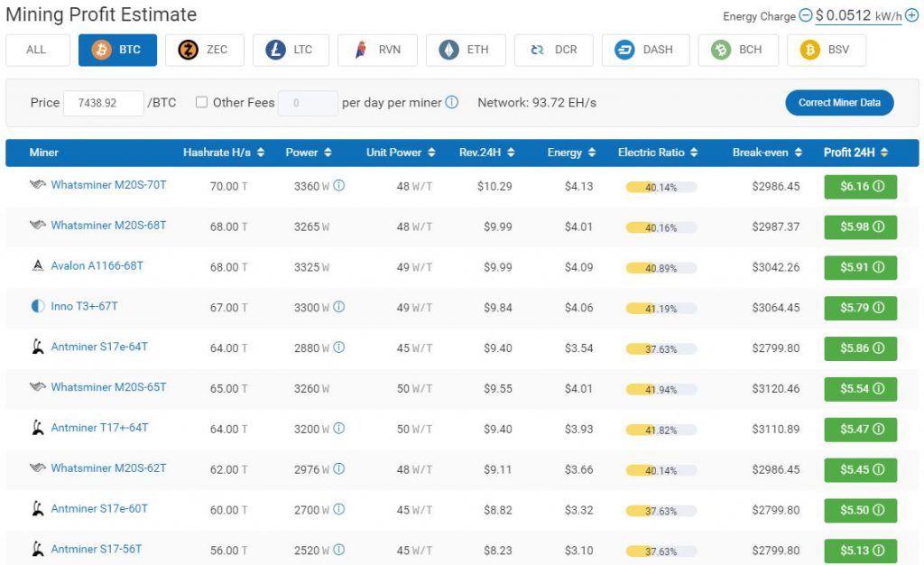Click the $5.47 profit button
The width and height of the screenshot is (924, 565).
click(860, 430)
